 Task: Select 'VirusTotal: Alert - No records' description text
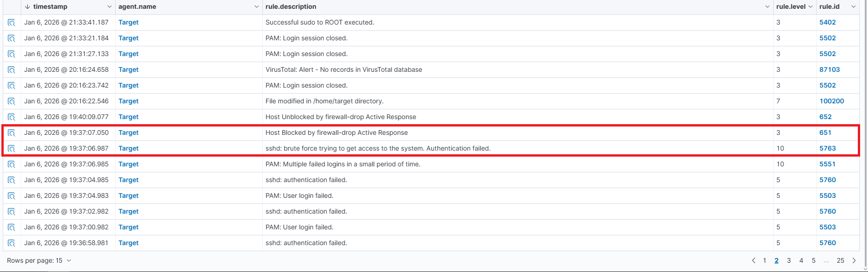344,70
